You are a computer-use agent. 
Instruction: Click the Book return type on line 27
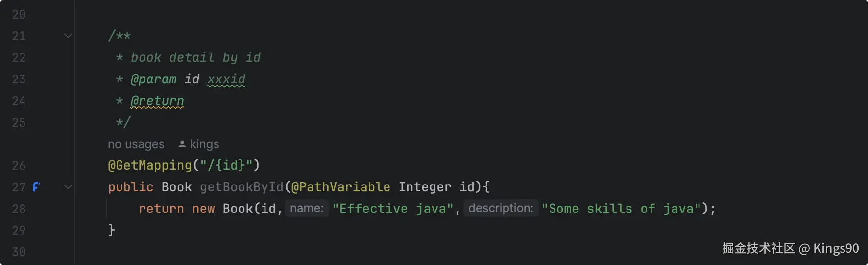click(176, 187)
